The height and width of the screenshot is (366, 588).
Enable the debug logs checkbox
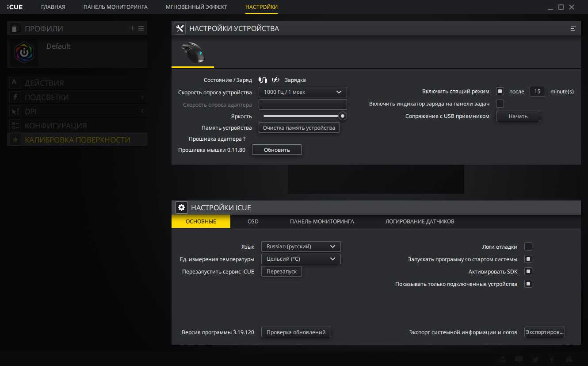528,247
